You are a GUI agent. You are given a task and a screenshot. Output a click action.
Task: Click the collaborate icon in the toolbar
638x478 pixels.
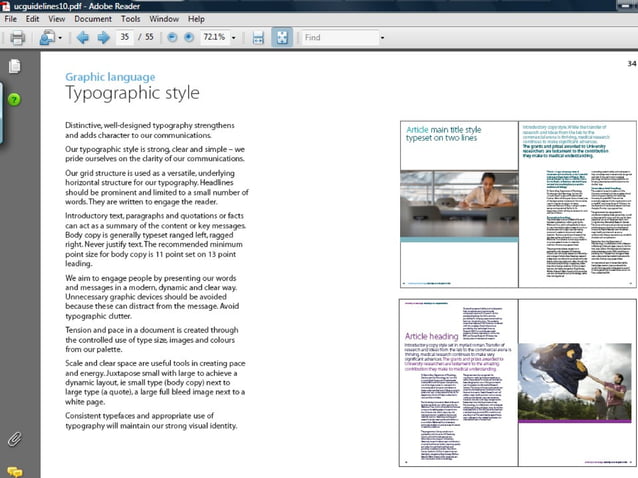(x=47, y=38)
